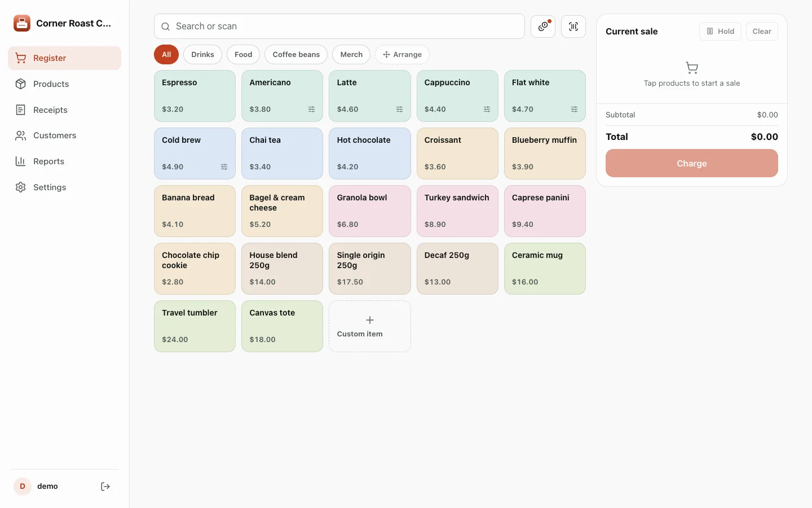Image resolution: width=812 pixels, height=508 pixels.
Task: Click the options icon on the Cappuccino tile
Action: [487, 110]
